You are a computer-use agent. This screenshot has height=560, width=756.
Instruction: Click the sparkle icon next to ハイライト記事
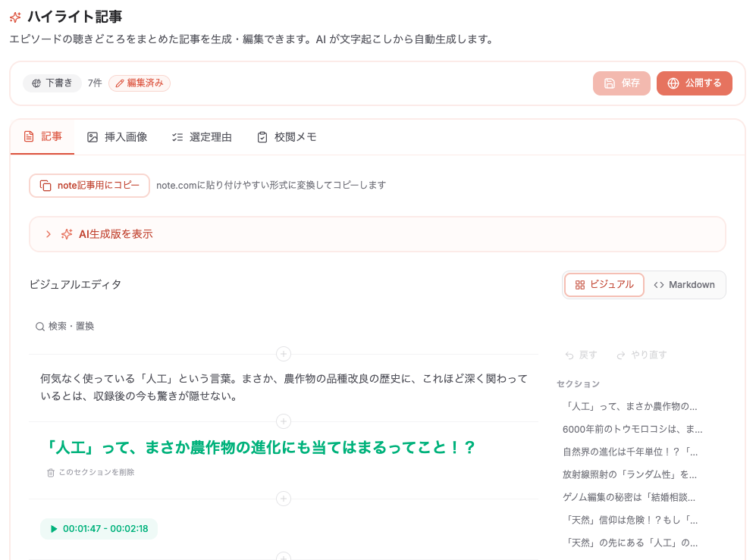point(17,15)
